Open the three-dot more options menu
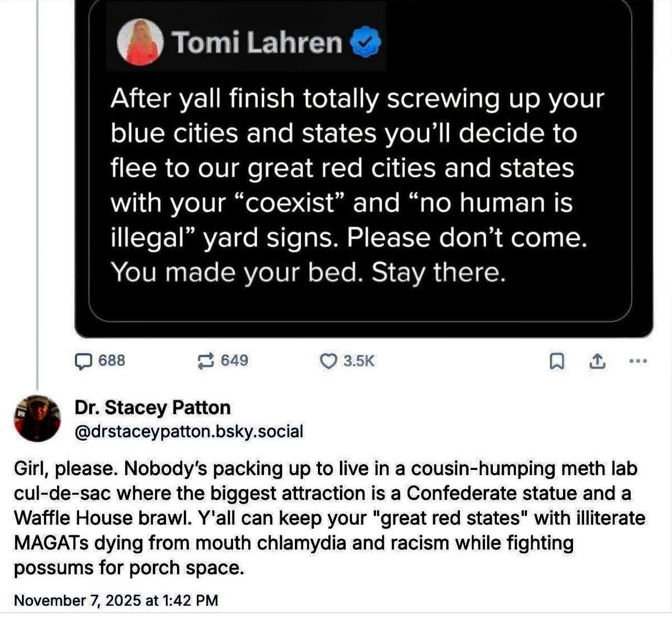 coord(637,360)
